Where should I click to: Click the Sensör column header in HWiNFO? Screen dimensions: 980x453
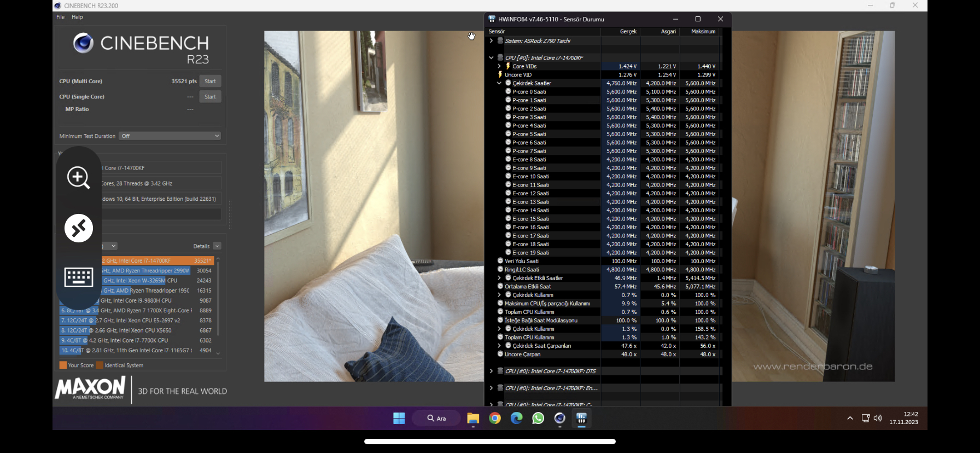(x=497, y=32)
